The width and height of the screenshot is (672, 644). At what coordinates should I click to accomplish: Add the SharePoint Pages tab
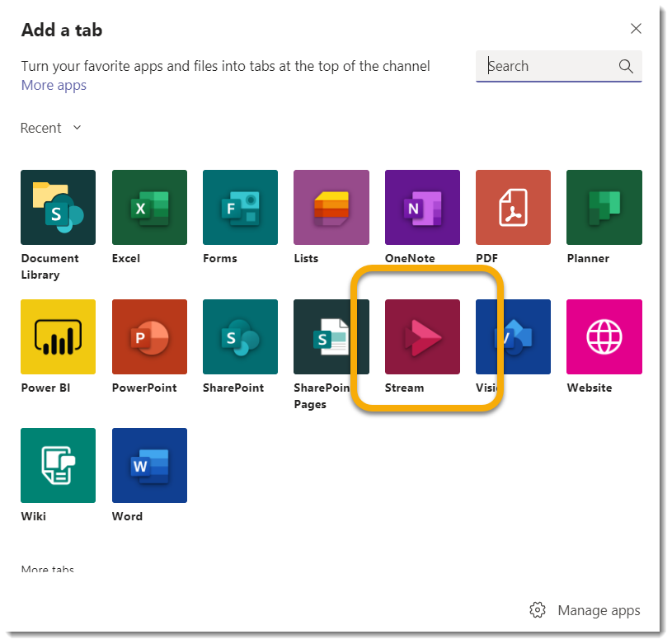coord(331,336)
